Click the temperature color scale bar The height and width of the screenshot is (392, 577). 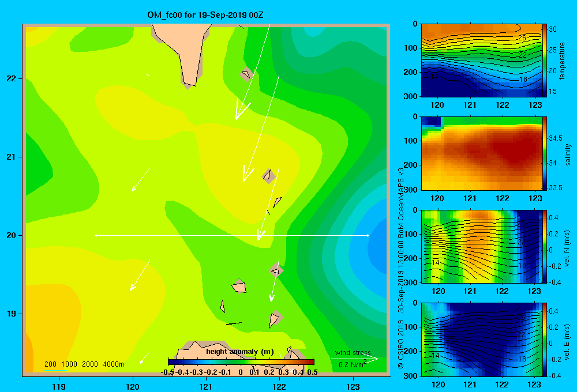(545, 61)
